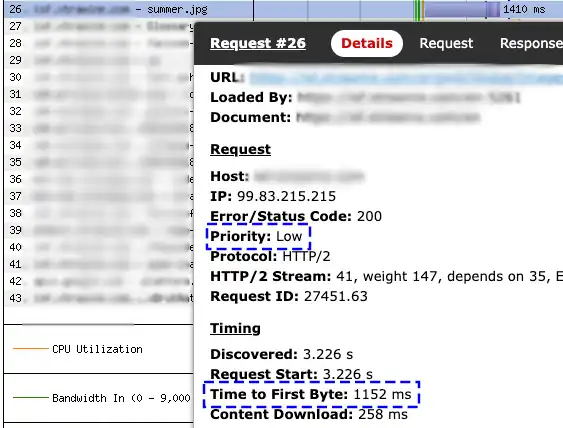Click the Bandwidth In legend label

(121, 398)
